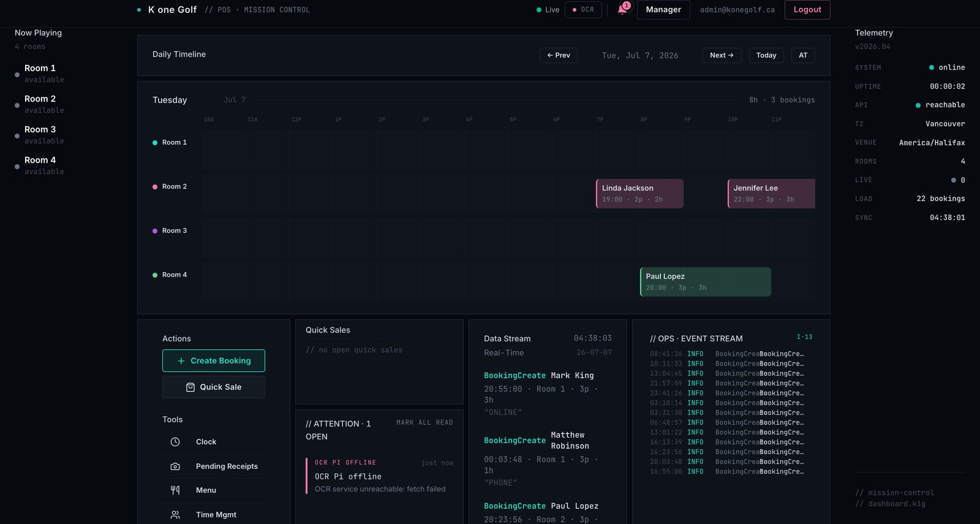Click the SYNC 04:38:01 value
The width and height of the screenshot is (980, 524).
[948, 218]
